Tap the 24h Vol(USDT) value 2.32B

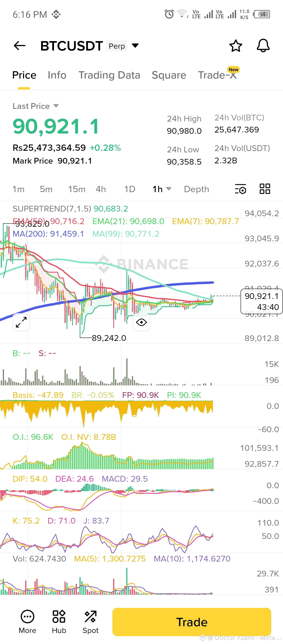tap(226, 160)
